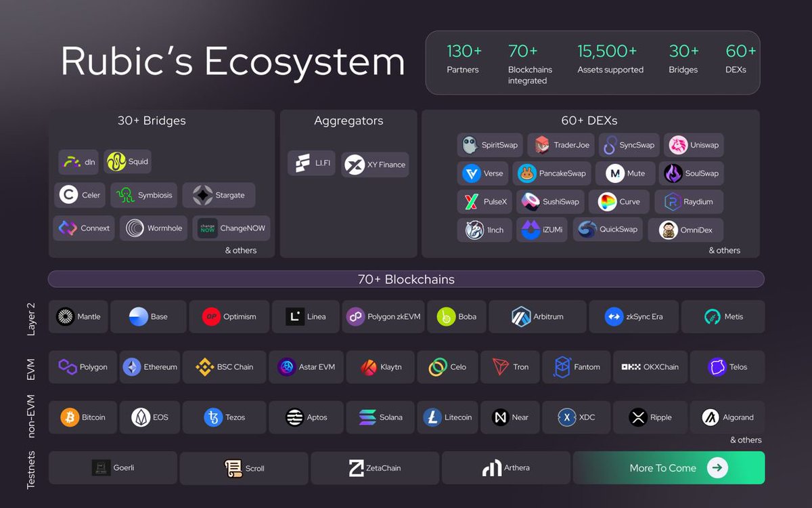812x508 pixels.
Task: Click the Ripple X icon
Action: tap(638, 417)
